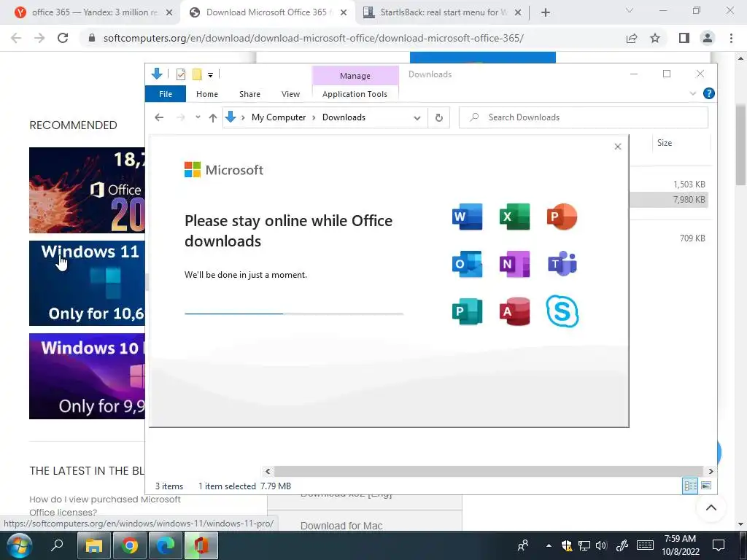
Task: Click Explorer scrollbar left arrow
Action: tap(268, 471)
